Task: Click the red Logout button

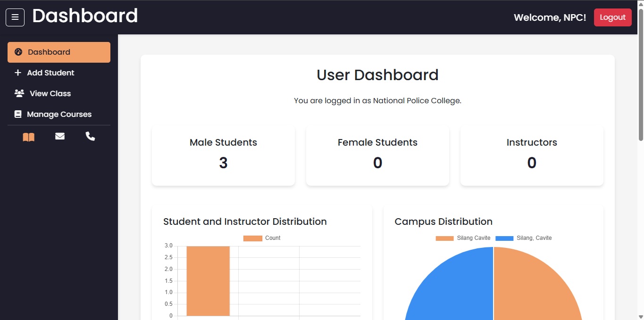Action: click(x=612, y=17)
